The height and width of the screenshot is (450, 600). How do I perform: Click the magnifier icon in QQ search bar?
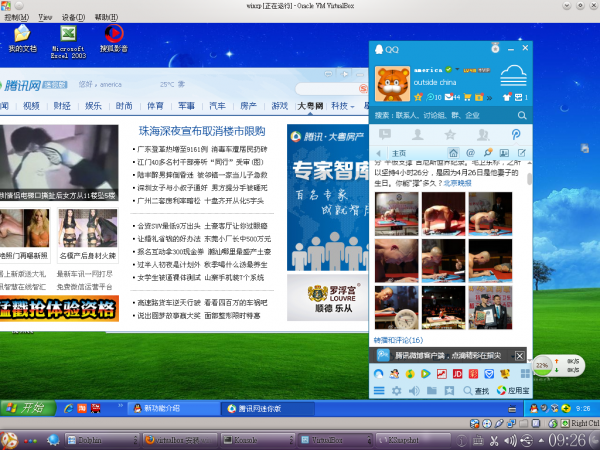pos(522,115)
